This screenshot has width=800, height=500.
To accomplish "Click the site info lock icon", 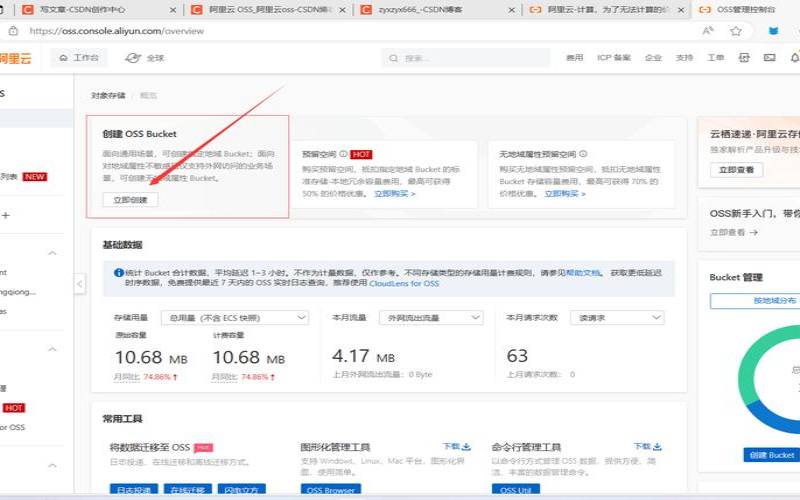I will pos(13,31).
